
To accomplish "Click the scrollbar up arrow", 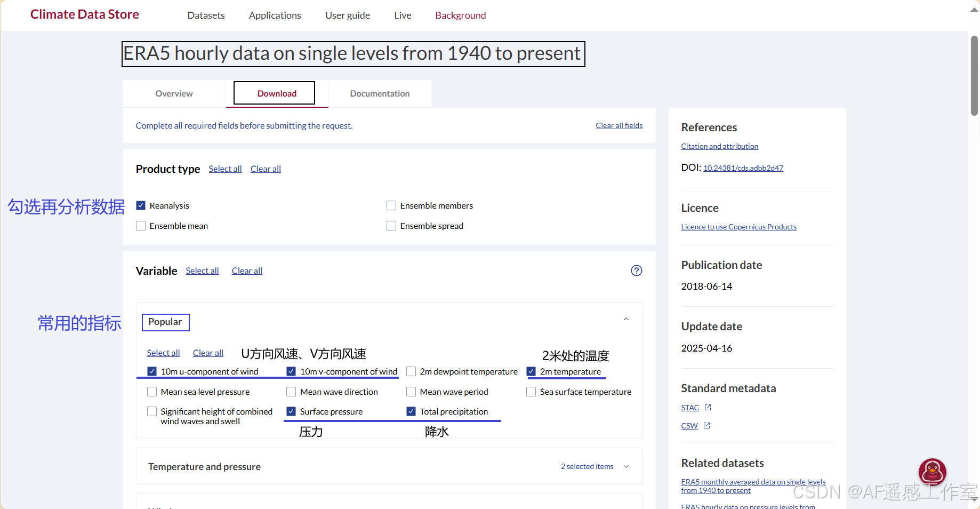I will (974, 10).
